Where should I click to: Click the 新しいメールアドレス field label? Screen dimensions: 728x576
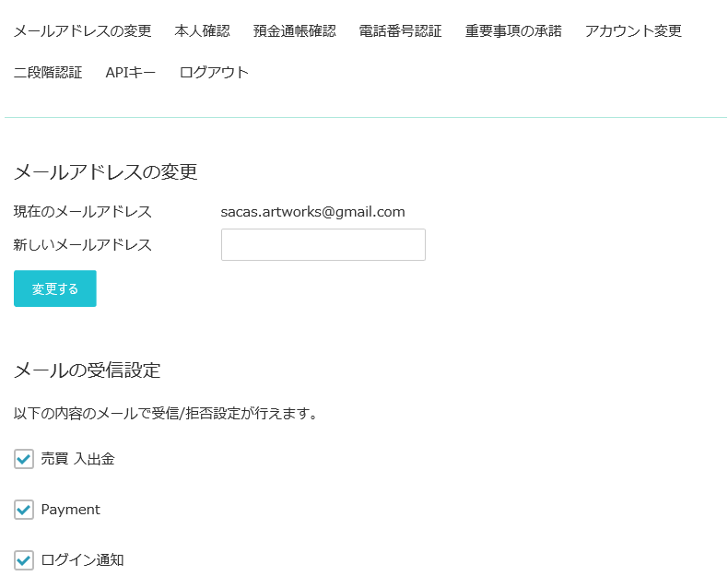click(x=82, y=245)
